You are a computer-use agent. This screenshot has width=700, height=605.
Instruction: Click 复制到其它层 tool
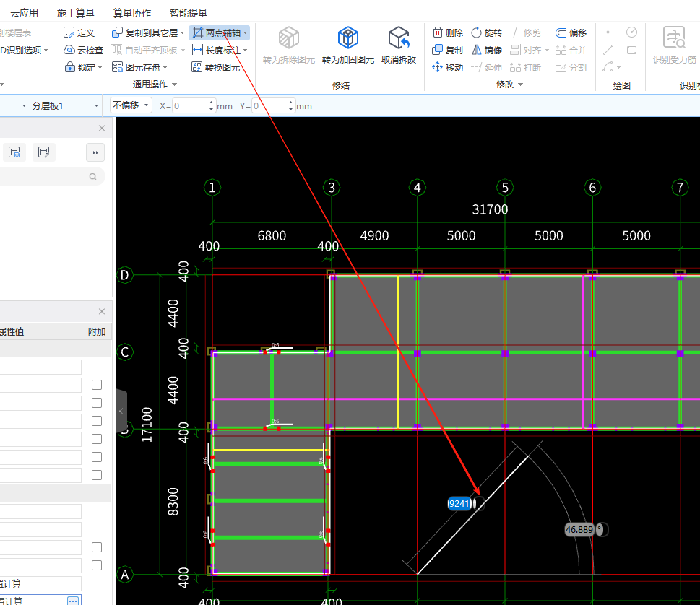click(x=145, y=32)
